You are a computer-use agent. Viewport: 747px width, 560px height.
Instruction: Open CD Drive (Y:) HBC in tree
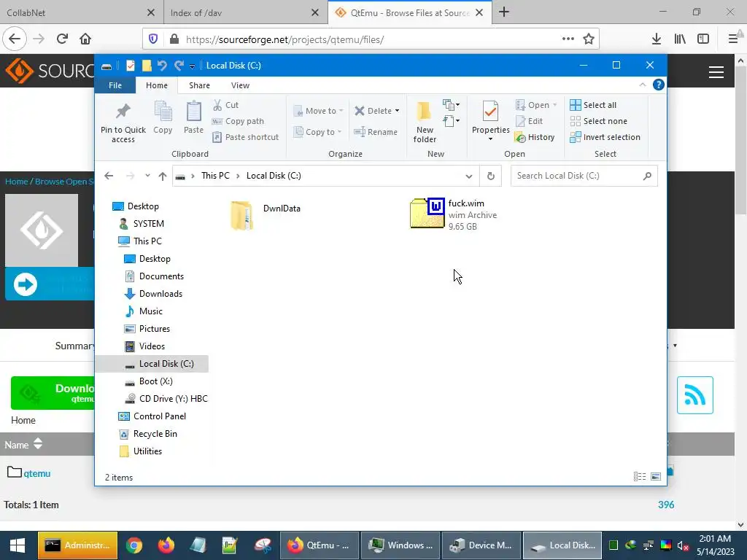(x=173, y=399)
